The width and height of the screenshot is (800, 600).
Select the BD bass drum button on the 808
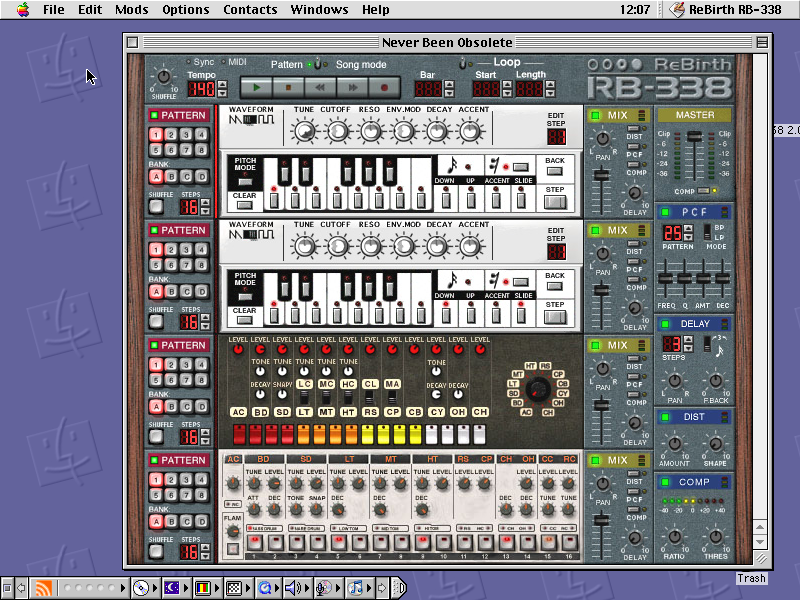point(261,412)
